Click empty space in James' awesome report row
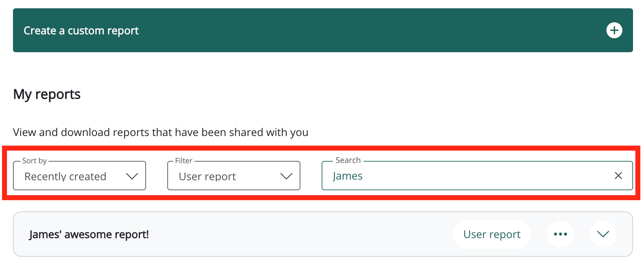This screenshot has width=644, height=264. 299,234
